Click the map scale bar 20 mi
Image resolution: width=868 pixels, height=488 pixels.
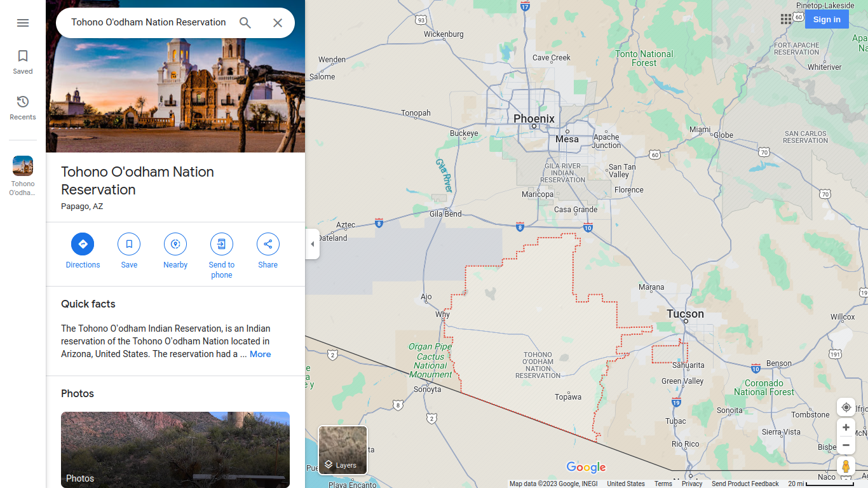pos(821,484)
